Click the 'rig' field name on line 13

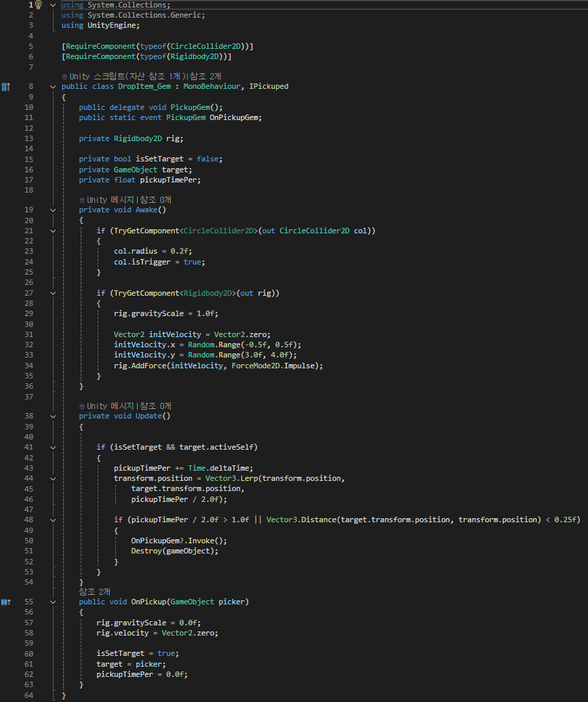172,139
